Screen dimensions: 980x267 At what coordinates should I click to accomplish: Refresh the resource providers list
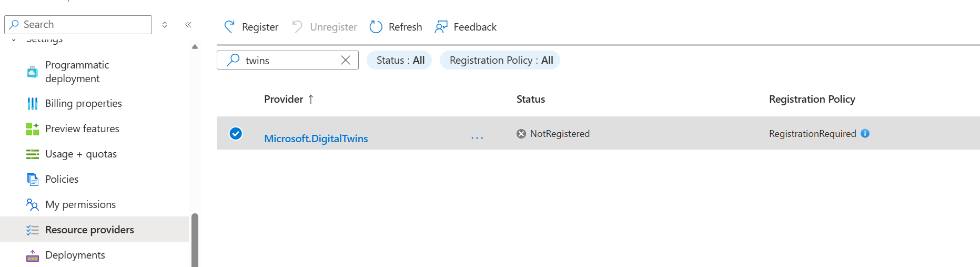tap(396, 27)
